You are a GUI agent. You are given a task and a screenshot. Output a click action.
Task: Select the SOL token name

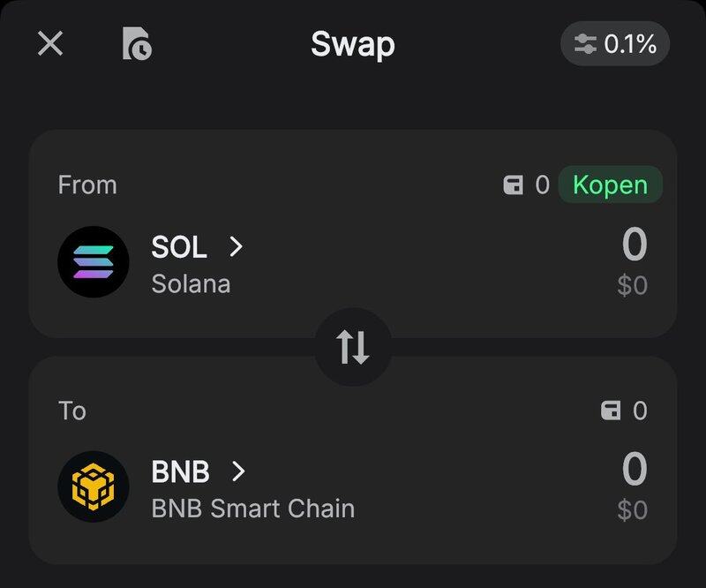pos(179,247)
